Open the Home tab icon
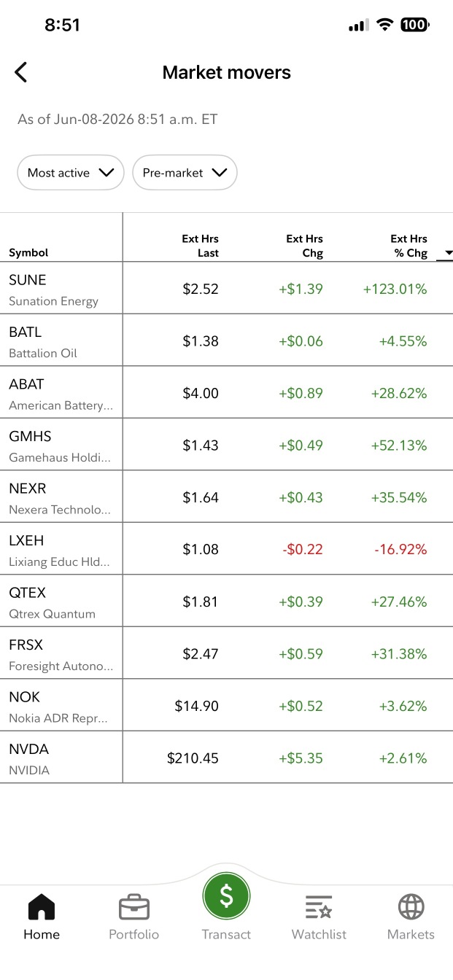Viewport: 453px width, 980px height. click(x=42, y=907)
